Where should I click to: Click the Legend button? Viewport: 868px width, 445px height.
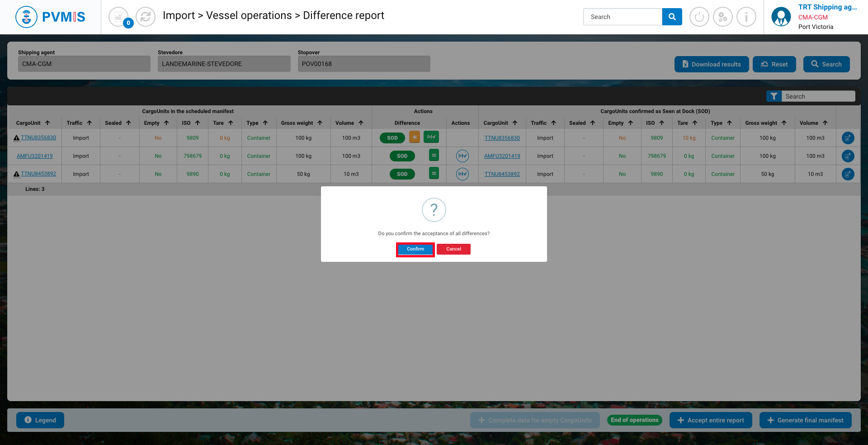click(40, 420)
